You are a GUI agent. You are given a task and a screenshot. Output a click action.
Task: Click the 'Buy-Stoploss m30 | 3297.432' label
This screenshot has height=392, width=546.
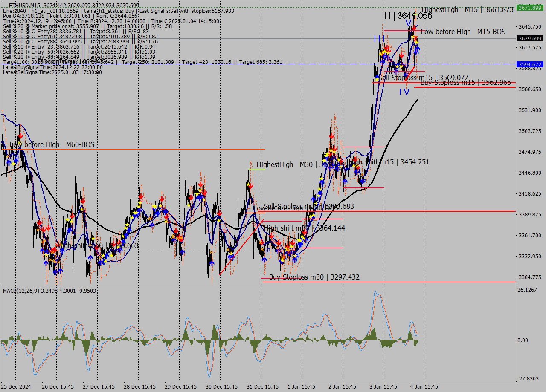(314, 277)
